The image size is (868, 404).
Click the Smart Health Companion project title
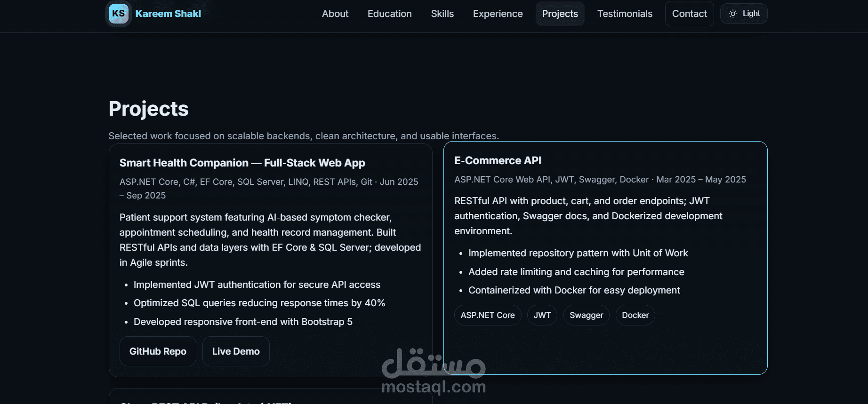point(242,163)
